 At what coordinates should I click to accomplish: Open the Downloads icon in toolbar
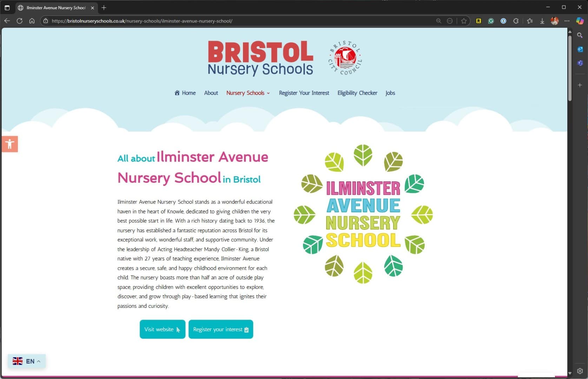pyautogui.click(x=542, y=21)
